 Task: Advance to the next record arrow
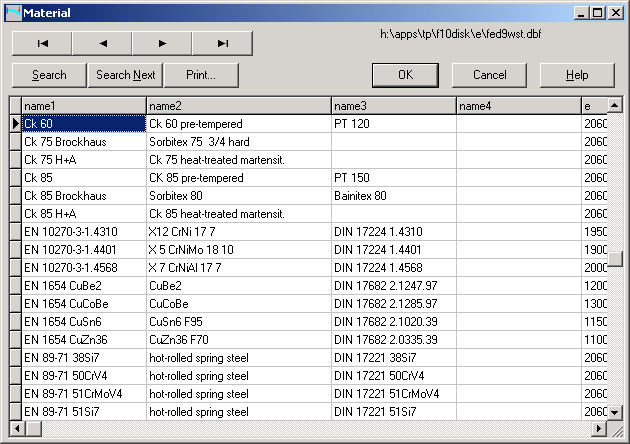pyautogui.click(x=162, y=43)
